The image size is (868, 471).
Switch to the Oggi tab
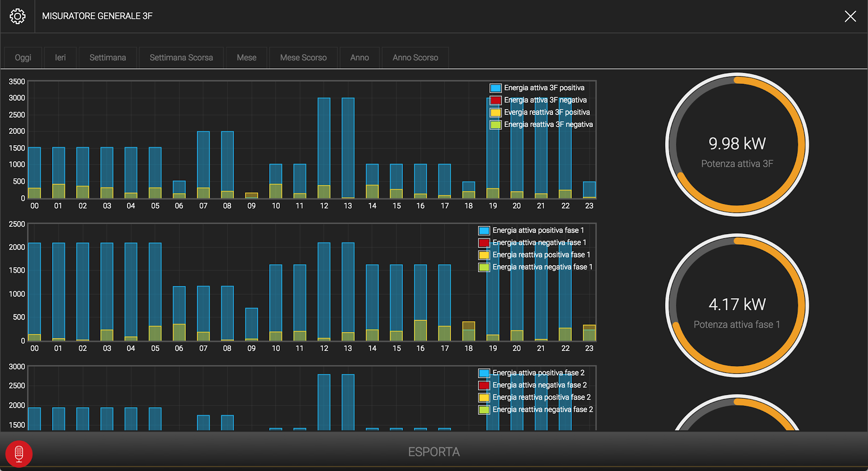[x=23, y=58]
